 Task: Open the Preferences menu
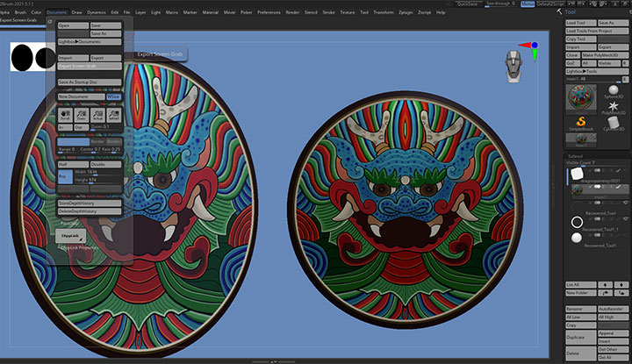[x=269, y=12]
